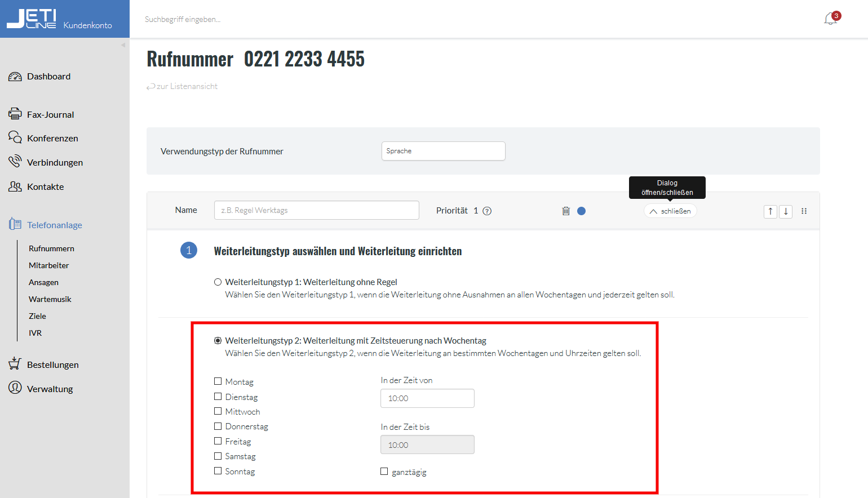This screenshot has height=498, width=868.
Task: Enable the Montag checkbox
Action: [x=218, y=381]
